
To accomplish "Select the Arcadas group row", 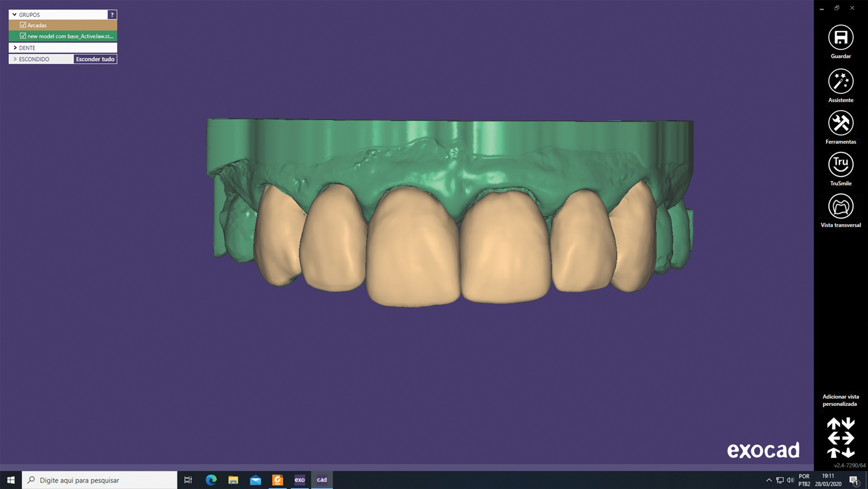I will [68, 25].
